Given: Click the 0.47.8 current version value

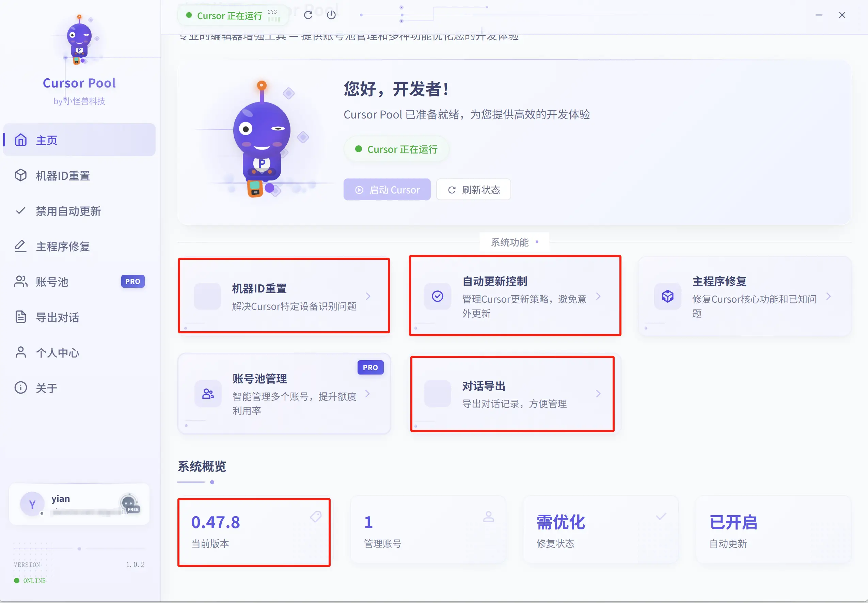Looking at the screenshot, I should (216, 522).
